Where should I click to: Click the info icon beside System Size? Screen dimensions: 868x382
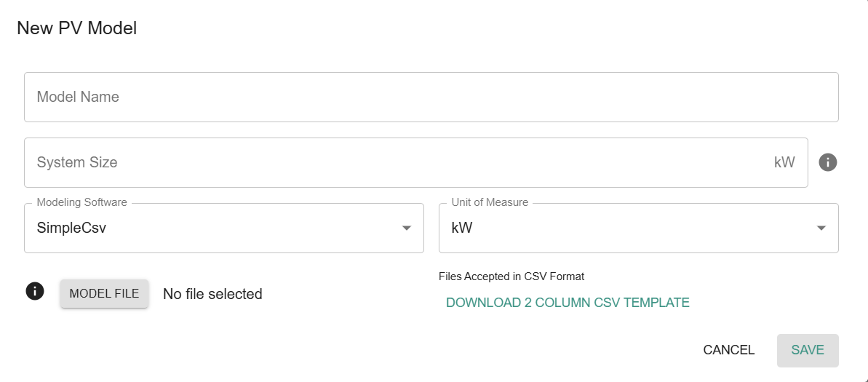click(x=828, y=162)
